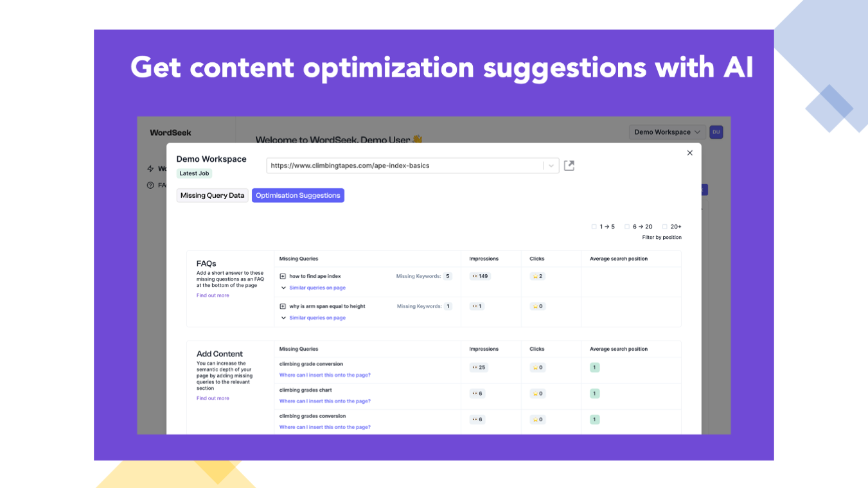Click the question mark icon in the sidebar
The width and height of the screenshot is (868, 488).
point(150,185)
